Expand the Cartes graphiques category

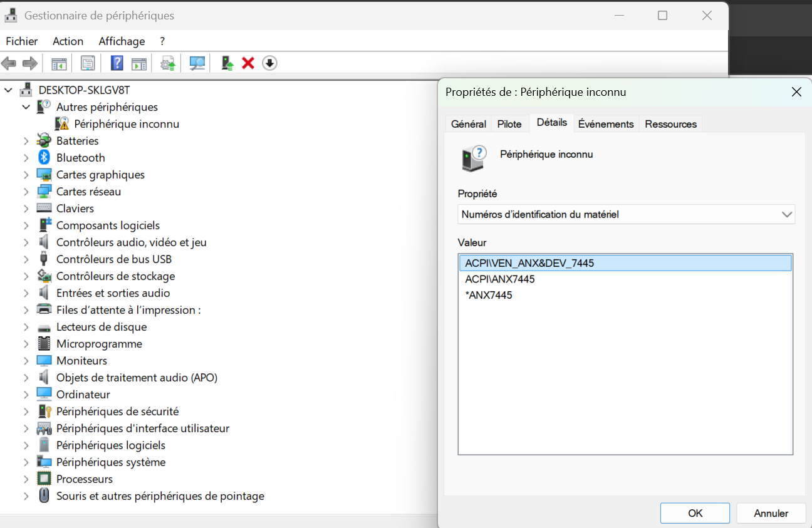point(26,175)
